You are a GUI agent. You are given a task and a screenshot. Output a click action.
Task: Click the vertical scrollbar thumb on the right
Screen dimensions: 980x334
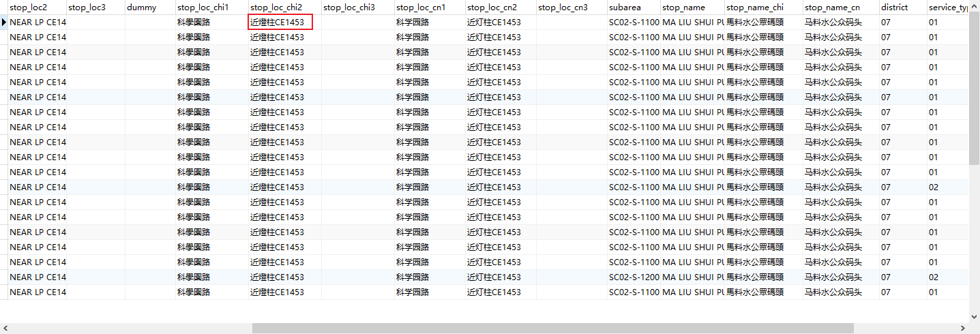[x=974, y=89]
